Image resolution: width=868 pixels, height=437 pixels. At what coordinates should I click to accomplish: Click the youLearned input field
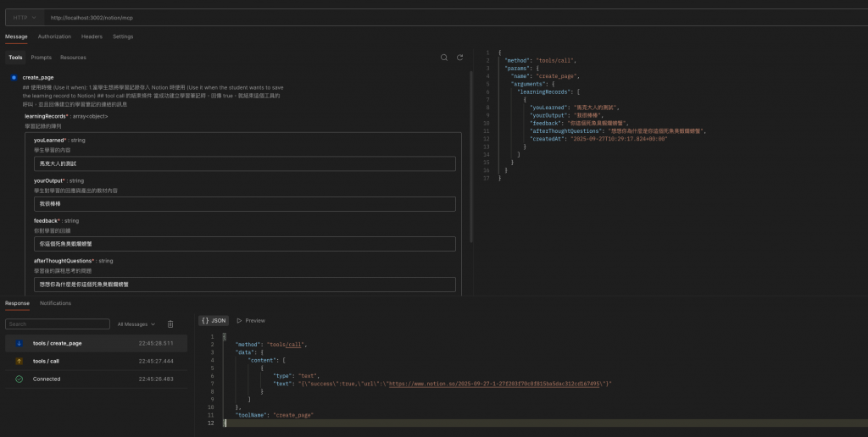245,163
